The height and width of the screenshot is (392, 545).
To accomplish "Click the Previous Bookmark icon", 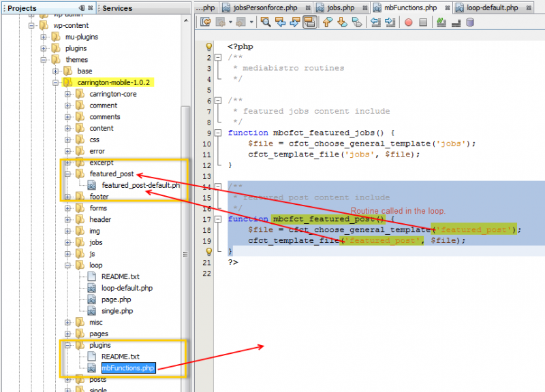I will [328, 22].
